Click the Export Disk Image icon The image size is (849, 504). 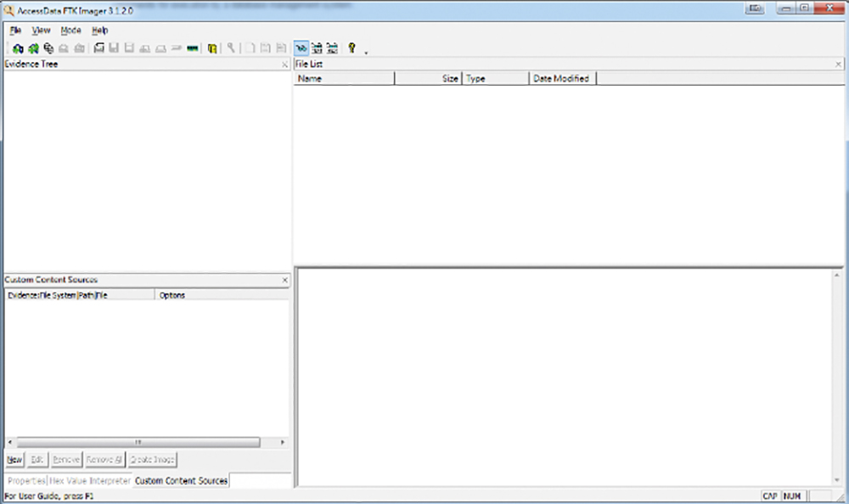pyautogui.click(x=114, y=48)
